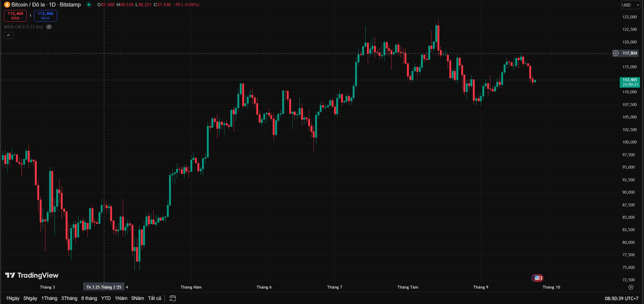The height and width of the screenshot is (304, 644).
Task: Click the orange Bitcoin symbol logo
Action: 7,5
